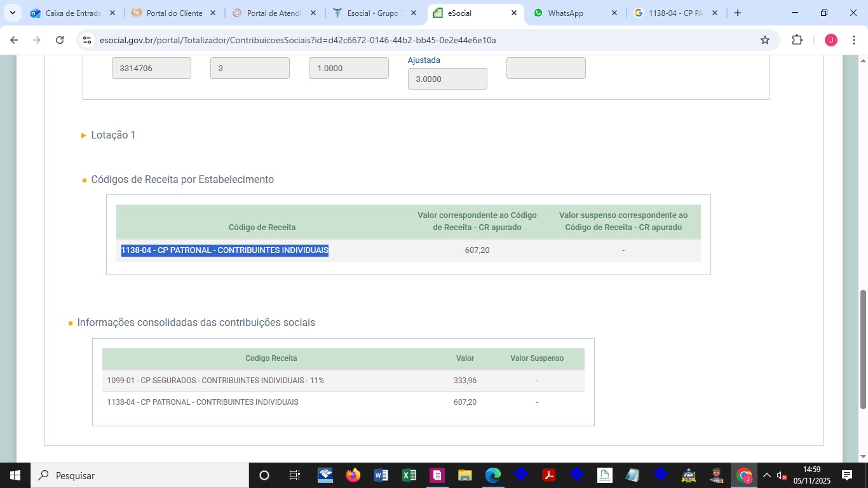Open the clock and date 14:59

[811, 475]
